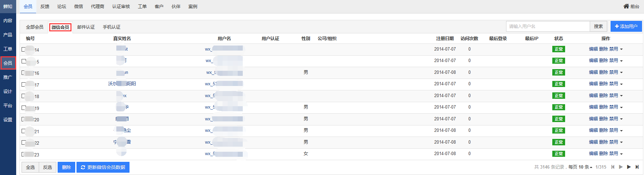Screen dimensions: 644x175
Task: Click the 2014-07-08 row's 编辑 link for the 女 member
Action: coord(593,153)
